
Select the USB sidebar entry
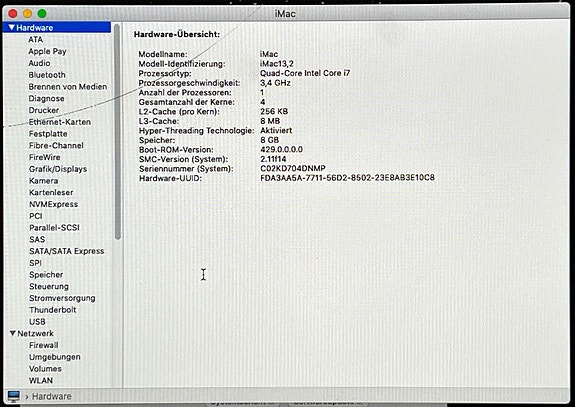[x=37, y=322]
